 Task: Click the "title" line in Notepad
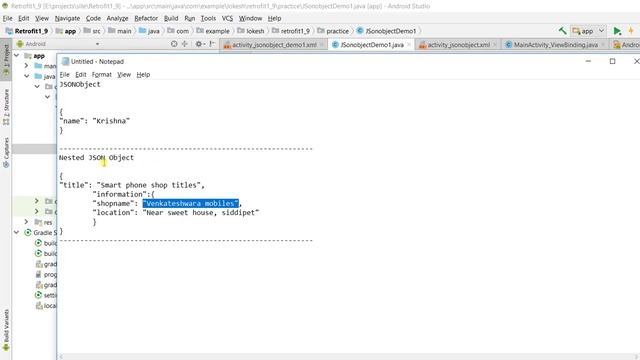tap(132, 185)
